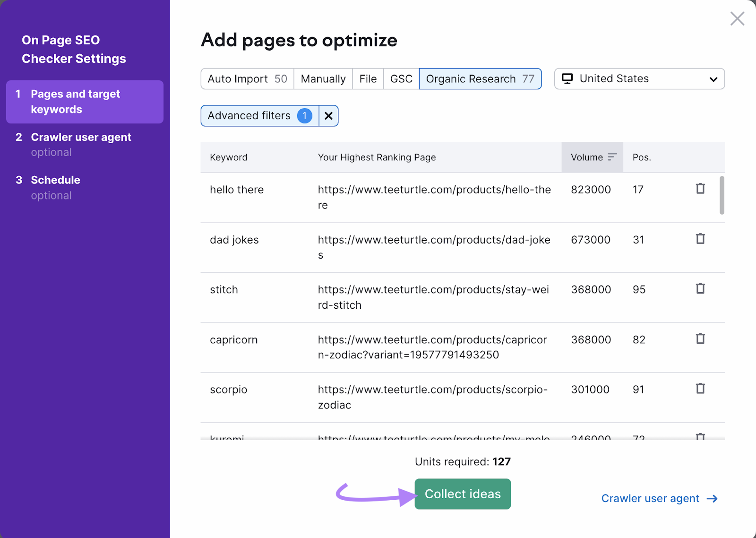Viewport: 756px width, 538px height.
Task: Click the 'dad jokes' keyword cell
Action: [234, 240]
